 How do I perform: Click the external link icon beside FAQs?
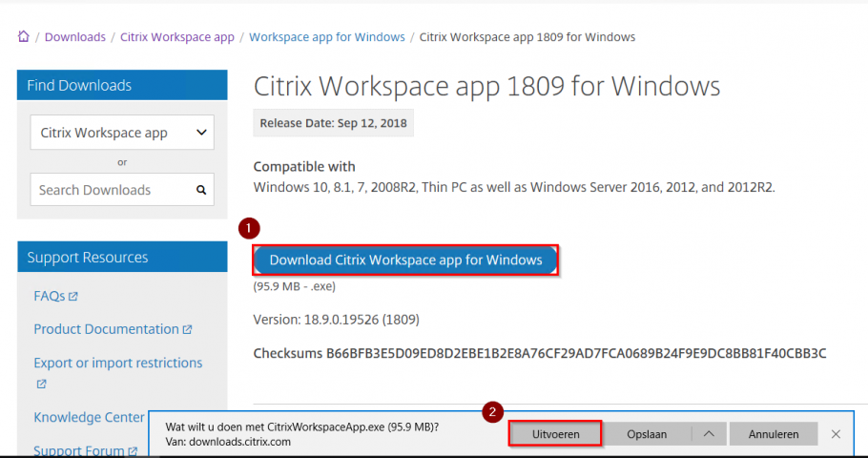(73, 297)
